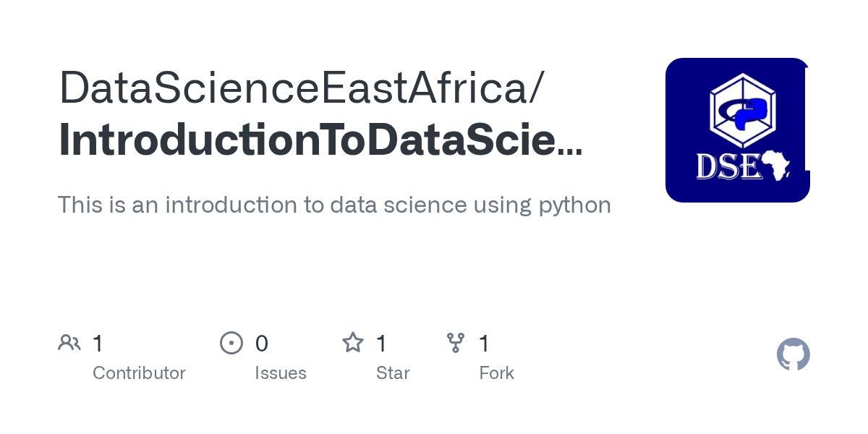The height and width of the screenshot is (434, 868).
Task: Click the Star label
Action: tap(393, 373)
